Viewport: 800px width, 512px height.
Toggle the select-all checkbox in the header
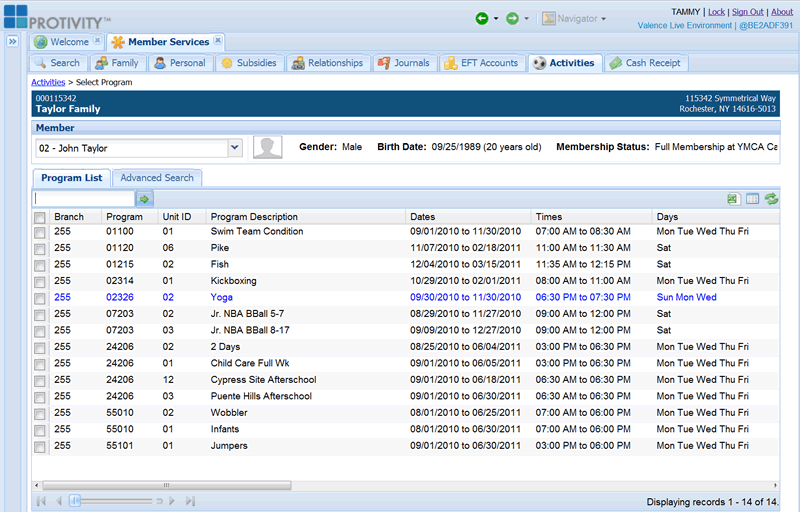pos(40,217)
